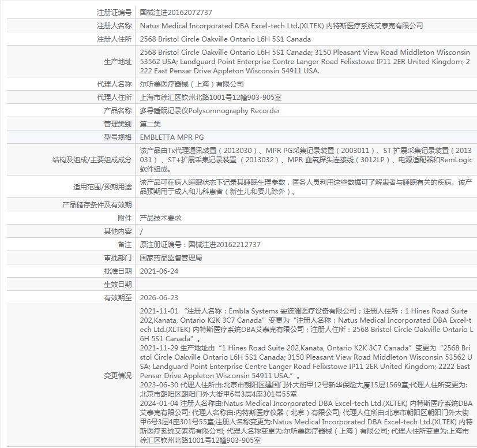Select model spec EMBLETTA MPR PG
This screenshot has height=448, width=477.
tap(172, 137)
